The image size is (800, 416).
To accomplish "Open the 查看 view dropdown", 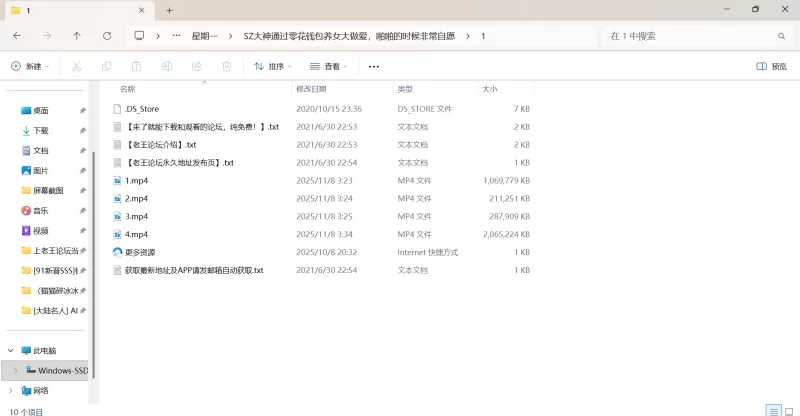I will pyautogui.click(x=329, y=67).
